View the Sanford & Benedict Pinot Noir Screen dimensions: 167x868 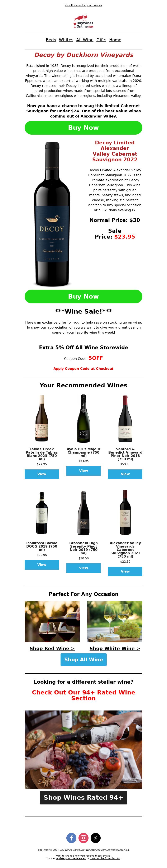[x=125, y=474]
